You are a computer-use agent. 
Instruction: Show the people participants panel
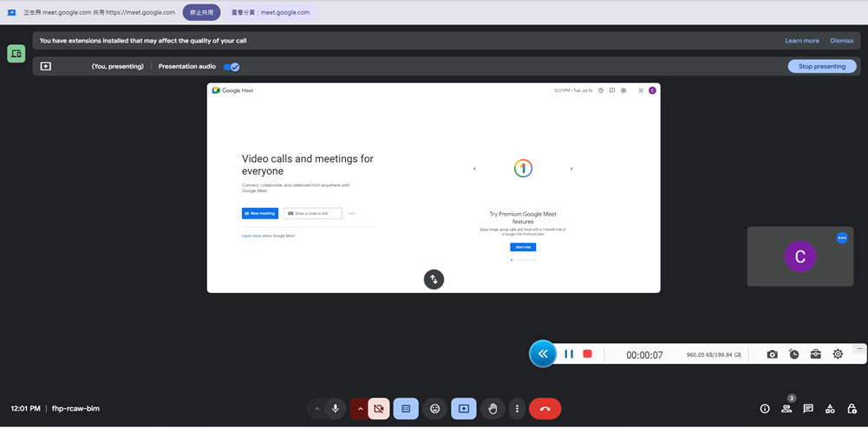786,409
